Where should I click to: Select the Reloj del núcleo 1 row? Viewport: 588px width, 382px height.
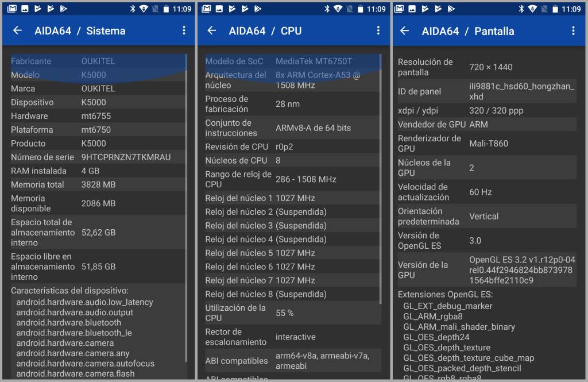pyautogui.click(x=292, y=198)
